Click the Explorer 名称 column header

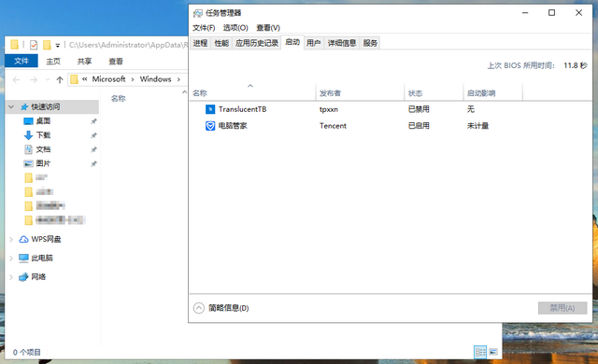click(x=119, y=99)
